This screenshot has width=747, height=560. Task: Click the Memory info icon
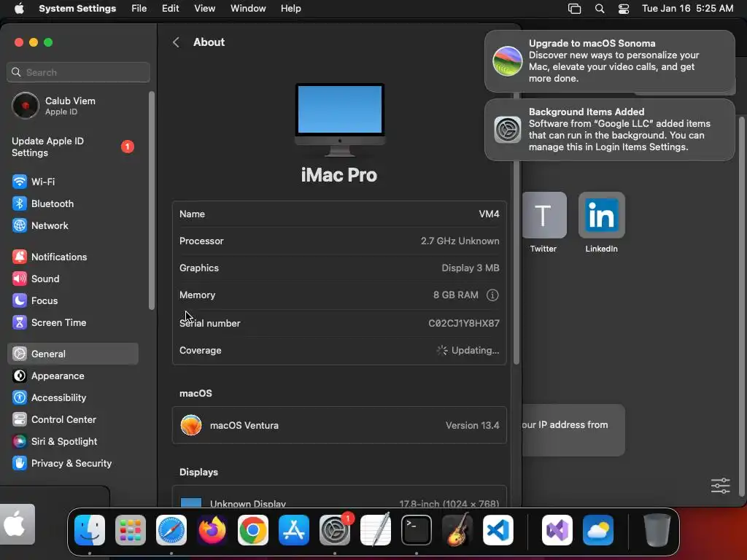[492, 295]
